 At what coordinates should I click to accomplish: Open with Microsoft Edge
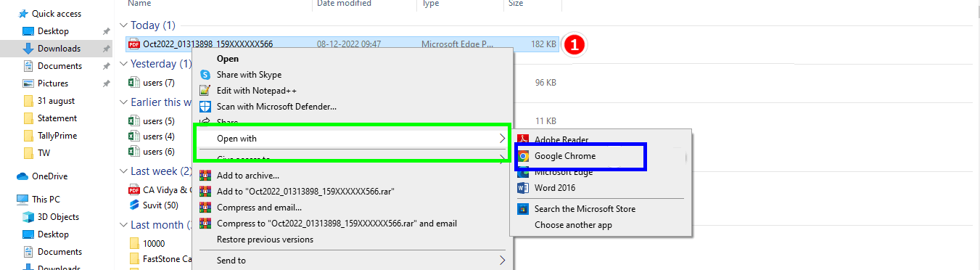pyautogui.click(x=564, y=172)
